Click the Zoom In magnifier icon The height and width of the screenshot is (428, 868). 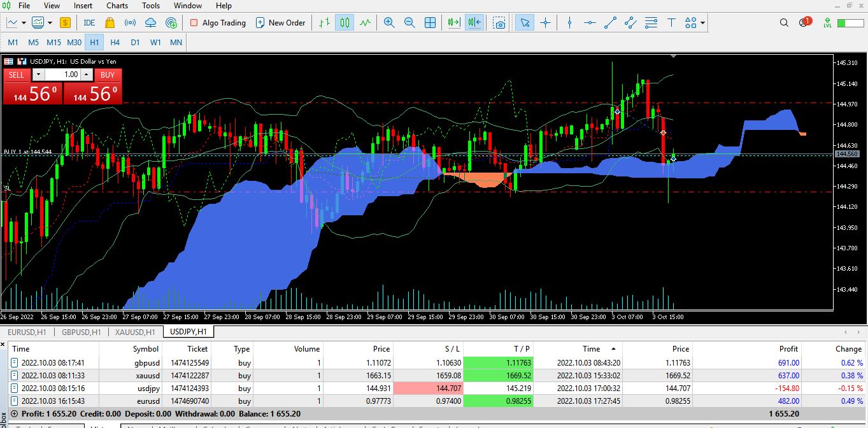click(389, 23)
